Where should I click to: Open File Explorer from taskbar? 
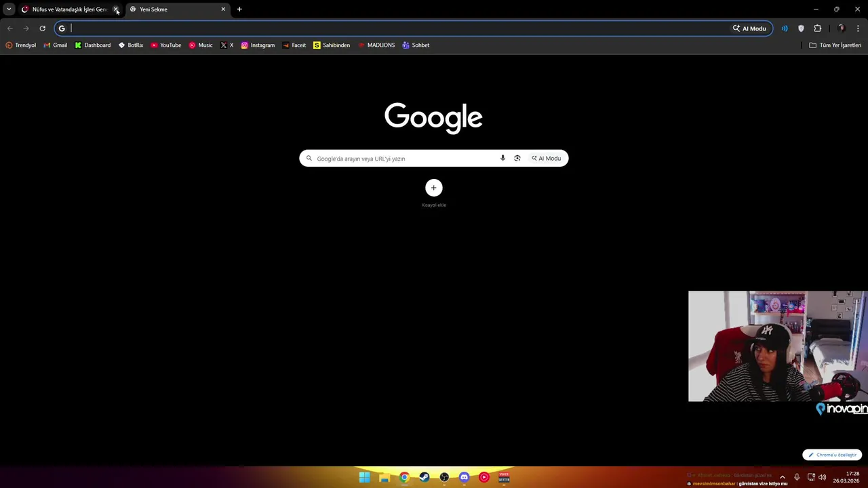(x=384, y=477)
